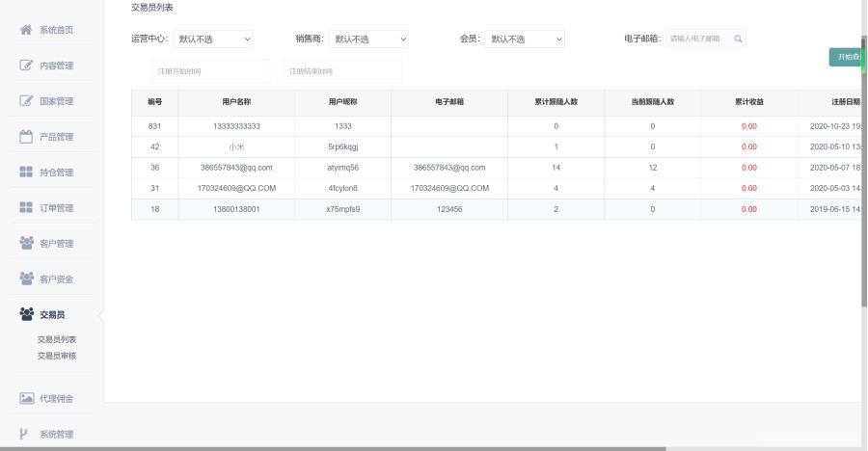Click nickname x75mpfs9
868x451 pixels.
(342, 209)
